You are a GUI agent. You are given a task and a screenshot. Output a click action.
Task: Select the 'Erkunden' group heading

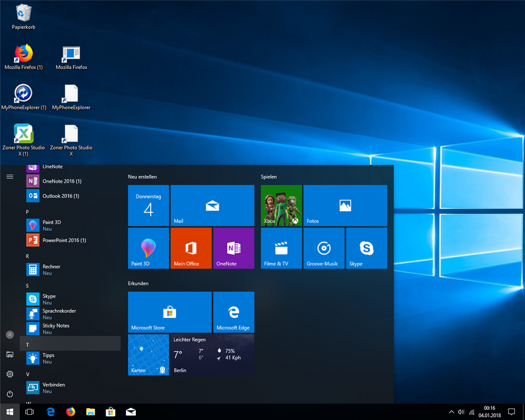coord(138,284)
